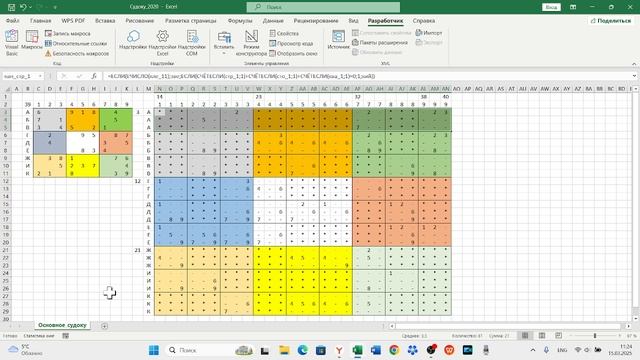
Task: Open the Надстройки store icon
Action: 133,40
